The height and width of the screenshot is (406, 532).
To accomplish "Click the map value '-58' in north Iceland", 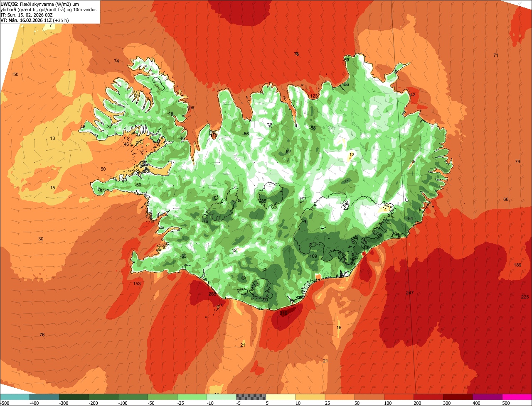I will pyautogui.click(x=313, y=128).
